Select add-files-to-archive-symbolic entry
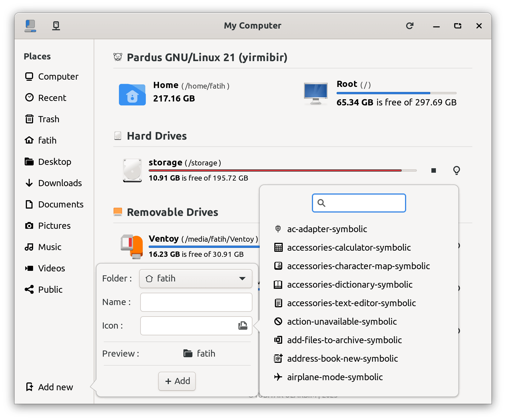Viewport: 506px width, 420px height. point(359,340)
